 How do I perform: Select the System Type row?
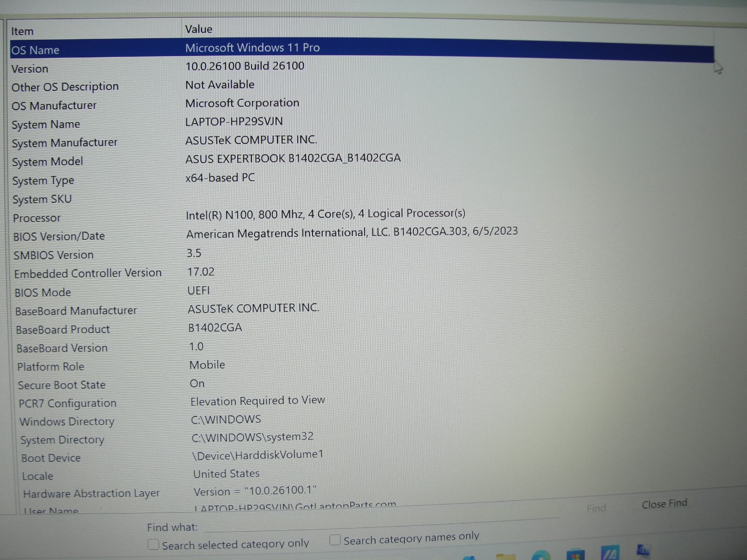[x=362, y=179]
